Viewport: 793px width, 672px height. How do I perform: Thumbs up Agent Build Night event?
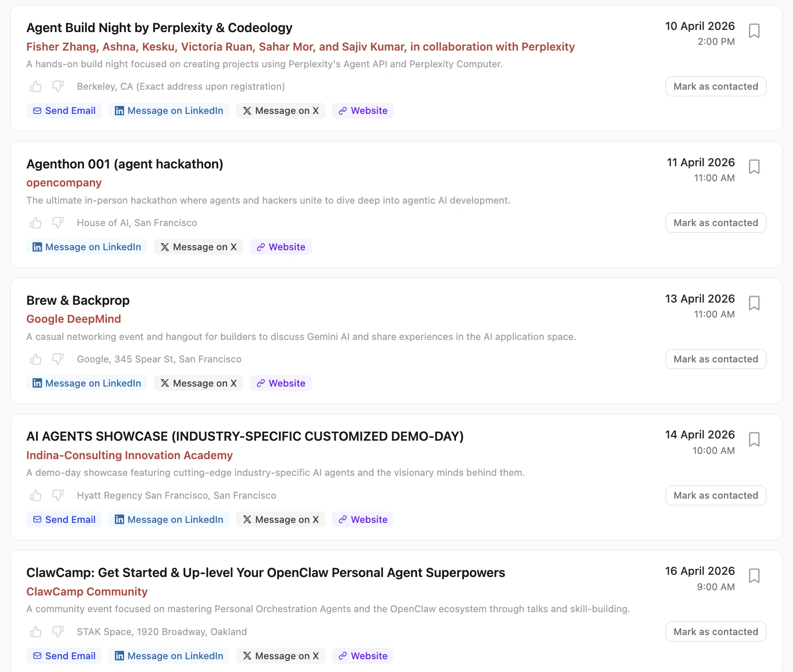point(36,86)
